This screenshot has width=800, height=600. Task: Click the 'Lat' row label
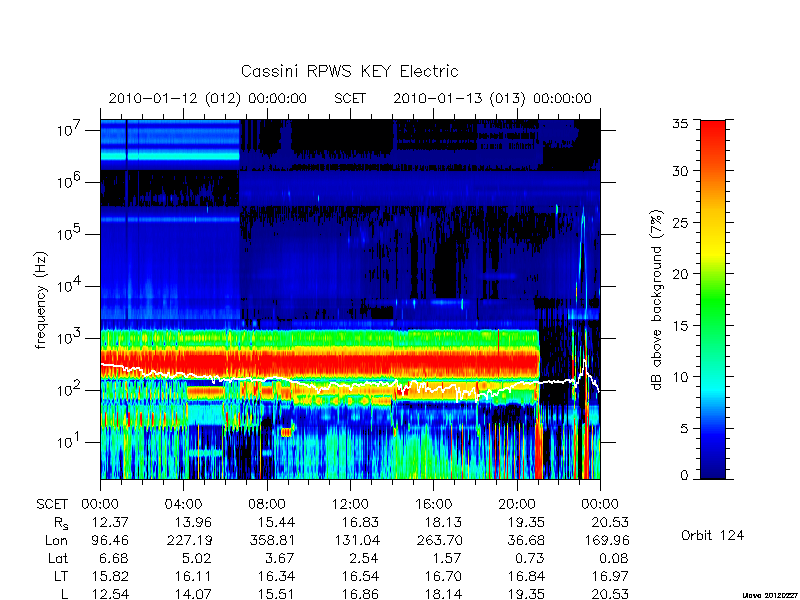(58, 559)
